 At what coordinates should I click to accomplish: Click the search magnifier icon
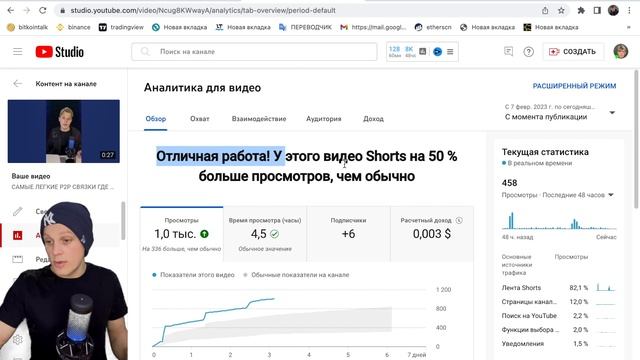[145, 51]
